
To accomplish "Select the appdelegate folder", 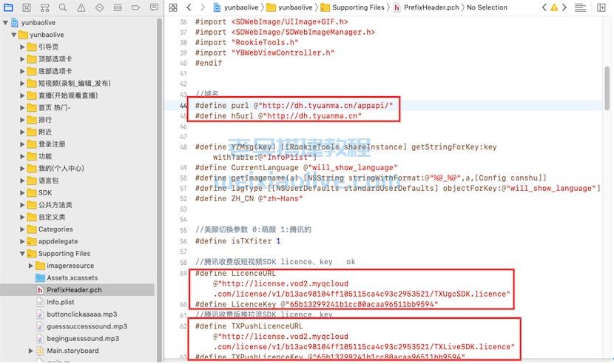I will 53,241.
